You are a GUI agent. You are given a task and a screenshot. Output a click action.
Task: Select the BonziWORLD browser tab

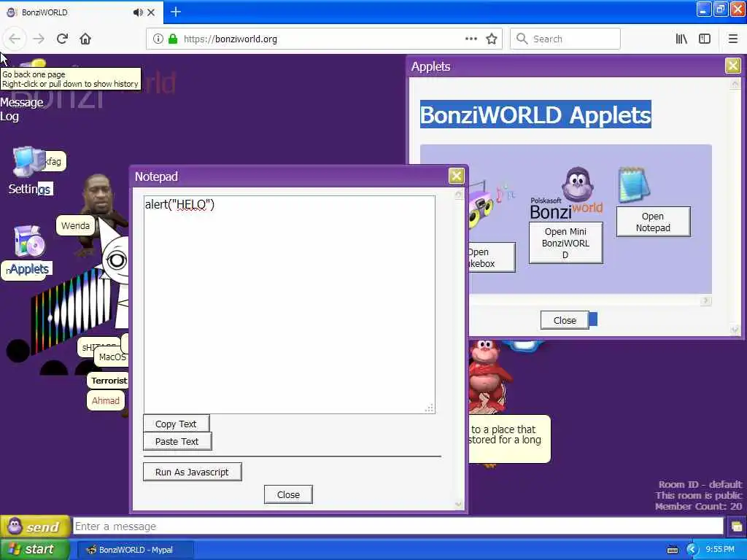(82, 12)
